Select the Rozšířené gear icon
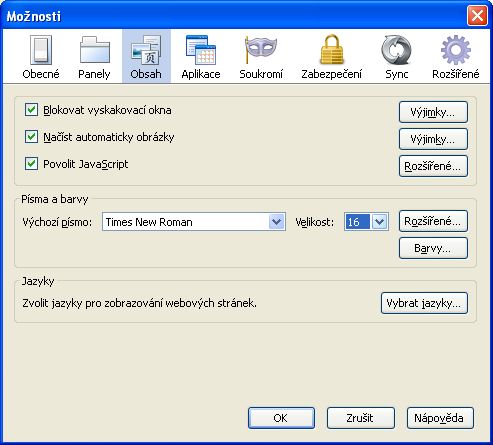 click(x=456, y=50)
